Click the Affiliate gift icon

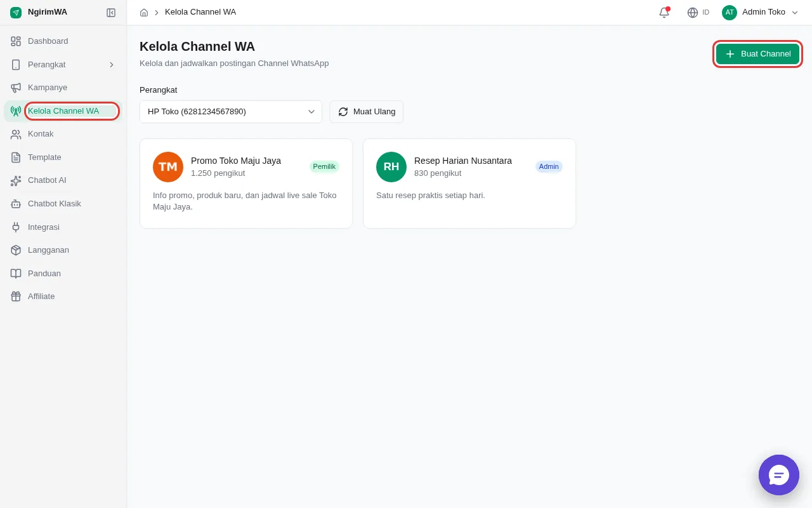pos(16,297)
